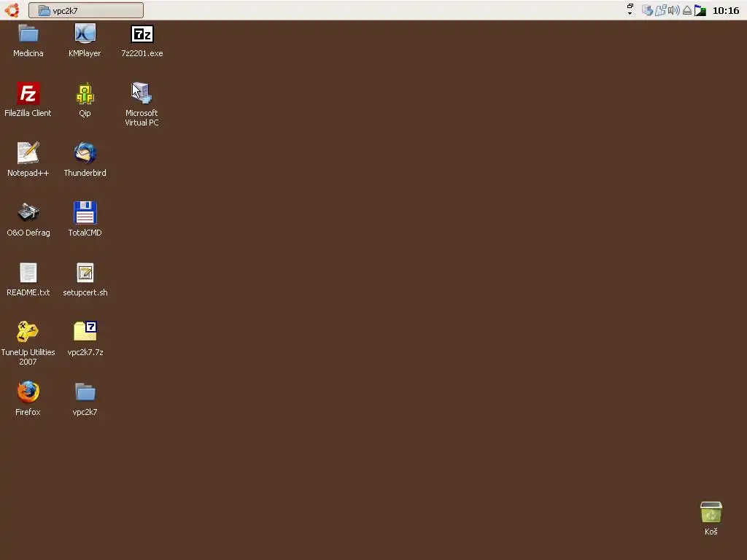The height and width of the screenshot is (560, 747).
Task: Open FileZilla Client shortcut
Action: [28, 93]
